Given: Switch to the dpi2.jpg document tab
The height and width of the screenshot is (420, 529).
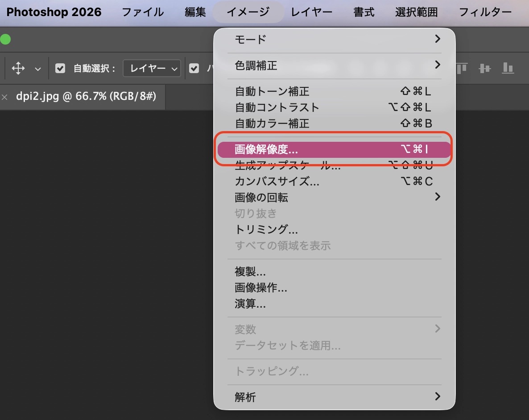Looking at the screenshot, I should pyautogui.click(x=86, y=96).
